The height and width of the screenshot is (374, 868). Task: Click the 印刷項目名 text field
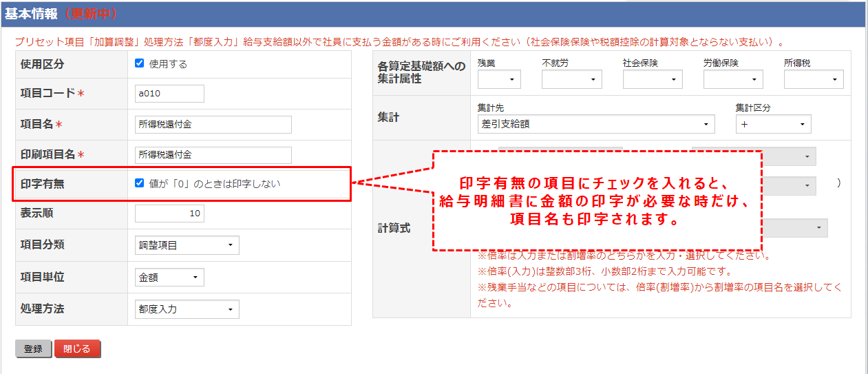[213, 155]
